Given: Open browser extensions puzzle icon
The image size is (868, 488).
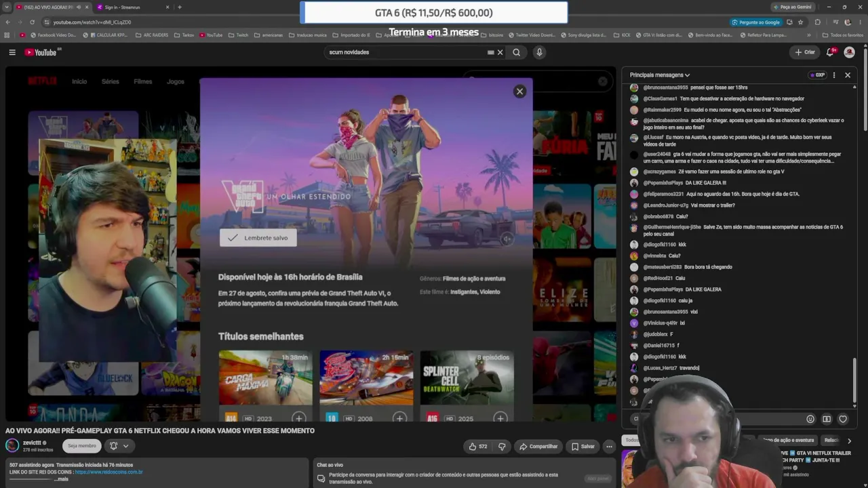Looking at the screenshot, I should point(817,22).
